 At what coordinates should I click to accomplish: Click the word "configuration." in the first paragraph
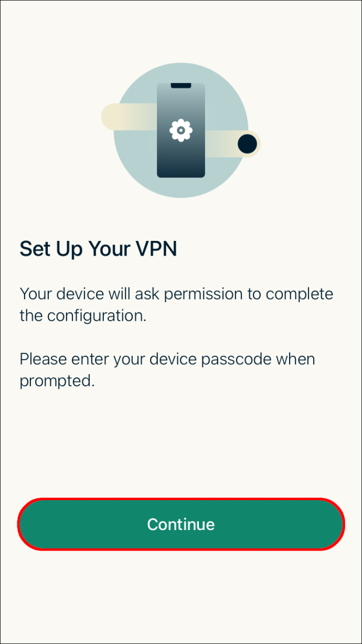coord(97,316)
